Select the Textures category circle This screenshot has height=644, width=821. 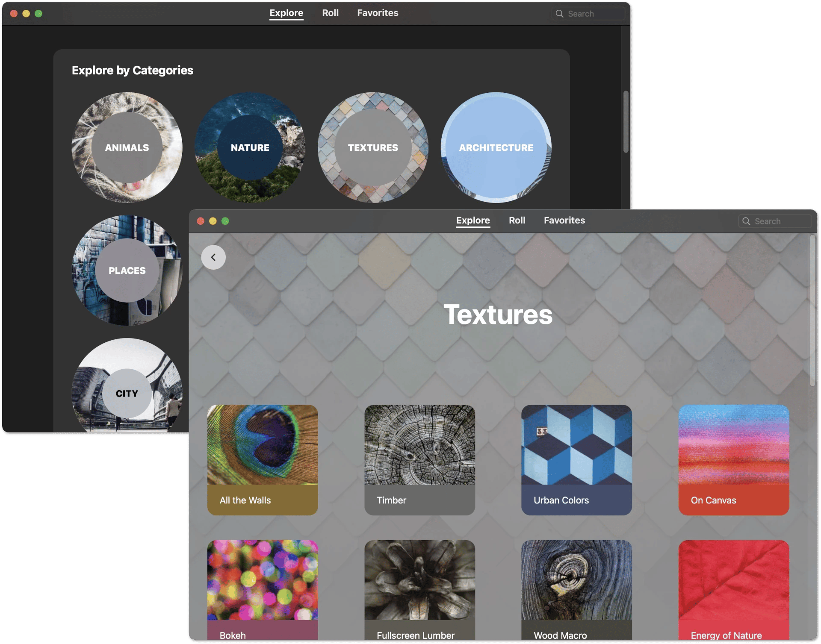373,147
